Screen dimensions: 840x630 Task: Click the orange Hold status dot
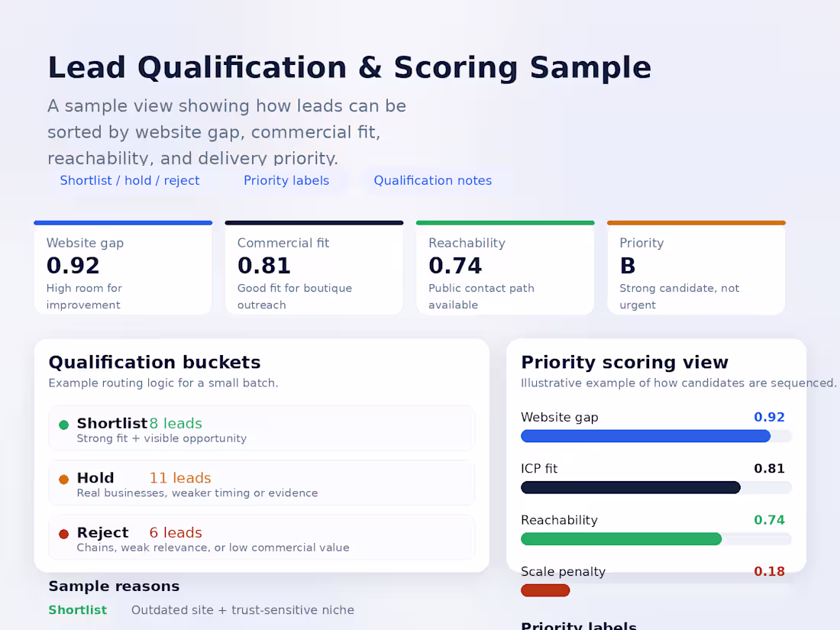pos(63,480)
